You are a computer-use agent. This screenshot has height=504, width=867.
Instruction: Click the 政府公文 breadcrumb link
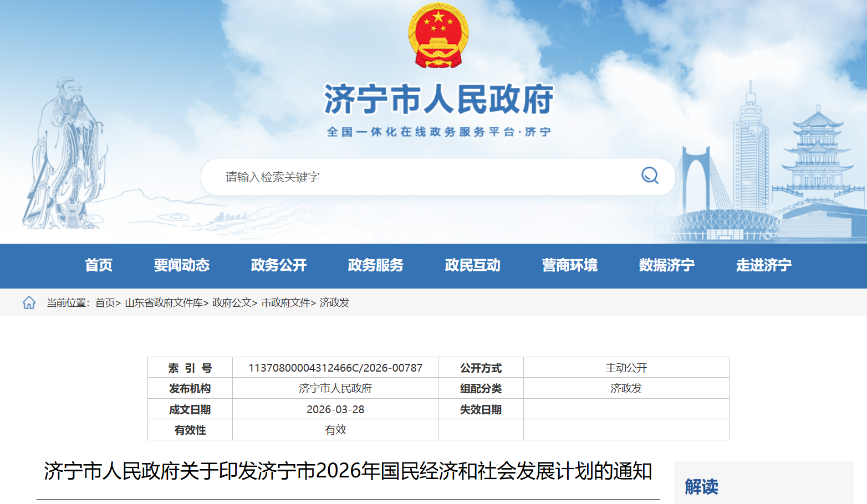point(232,303)
